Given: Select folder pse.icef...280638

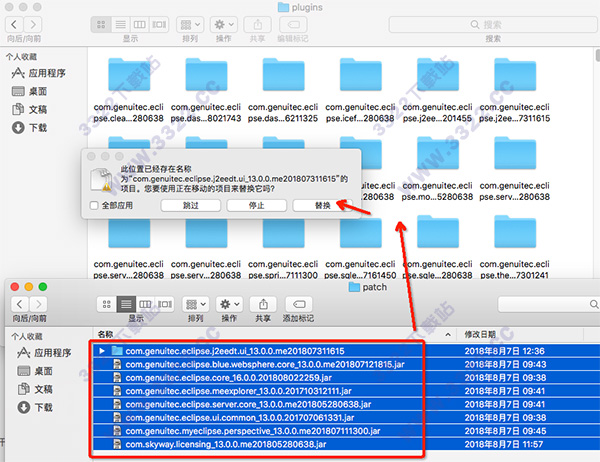Looking at the screenshot, I should pos(360,90).
